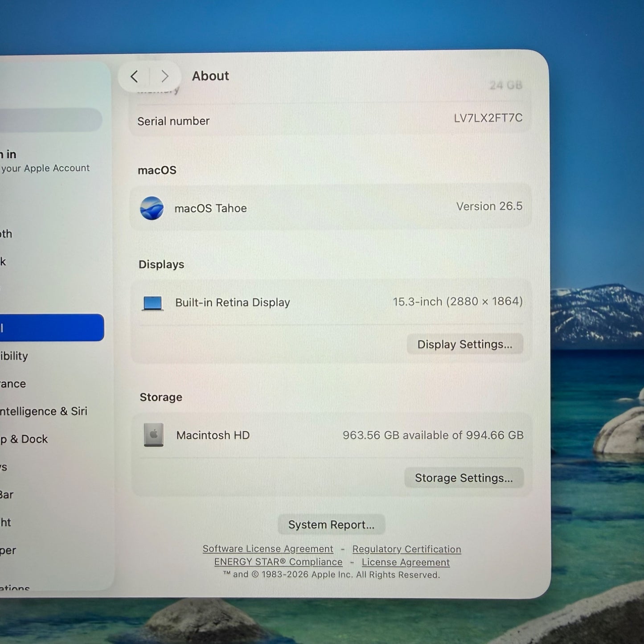Open Bluetooth settings in the sidebar
Viewport: 644px width, 644px height.
(6, 234)
